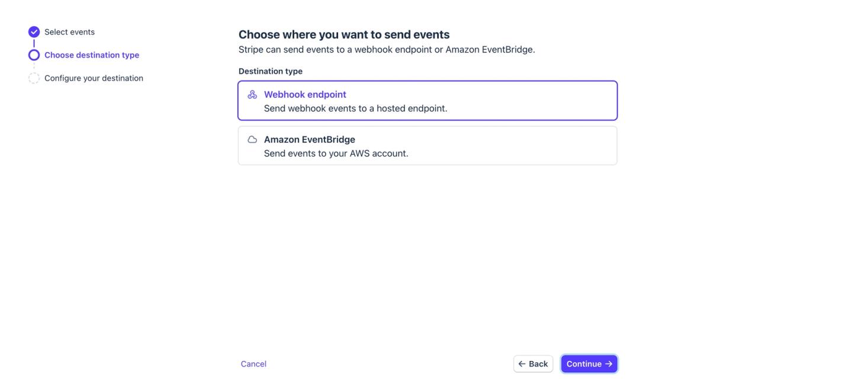Click the Webhook endpoint icon
The width and height of the screenshot is (868, 387).
coord(252,95)
